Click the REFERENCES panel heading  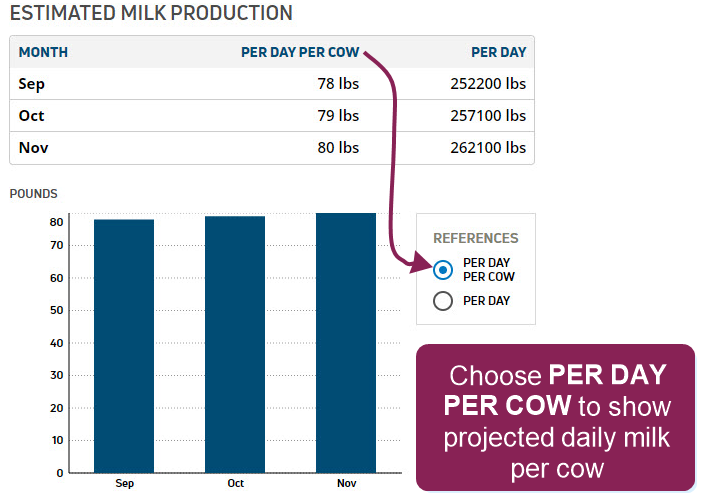pyautogui.click(x=476, y=238)
